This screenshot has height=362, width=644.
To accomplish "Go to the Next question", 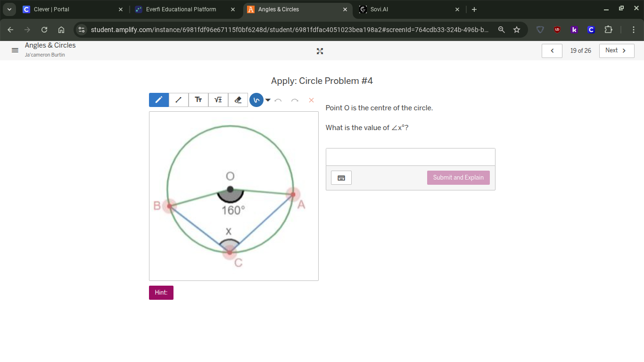I will 616,50.
